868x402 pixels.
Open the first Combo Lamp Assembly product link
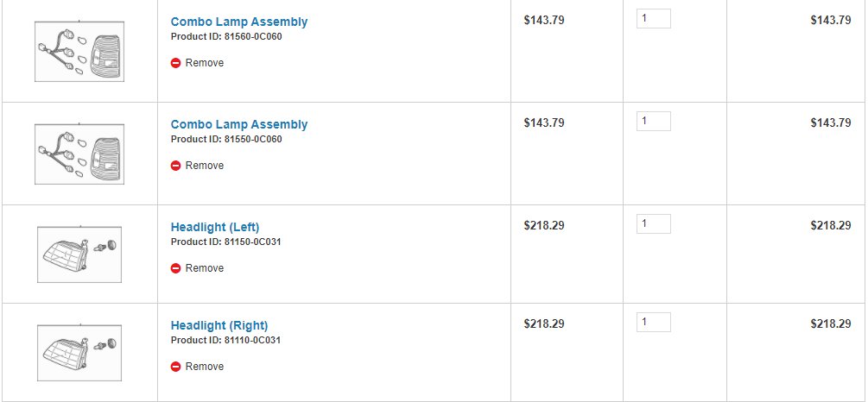click(239, 22)
